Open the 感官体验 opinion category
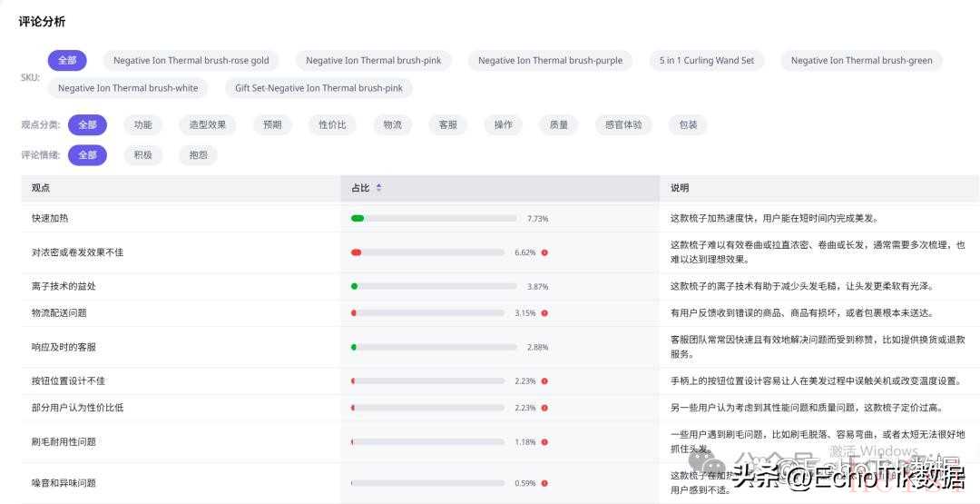The image size is (980, 504). coord(623,124)
